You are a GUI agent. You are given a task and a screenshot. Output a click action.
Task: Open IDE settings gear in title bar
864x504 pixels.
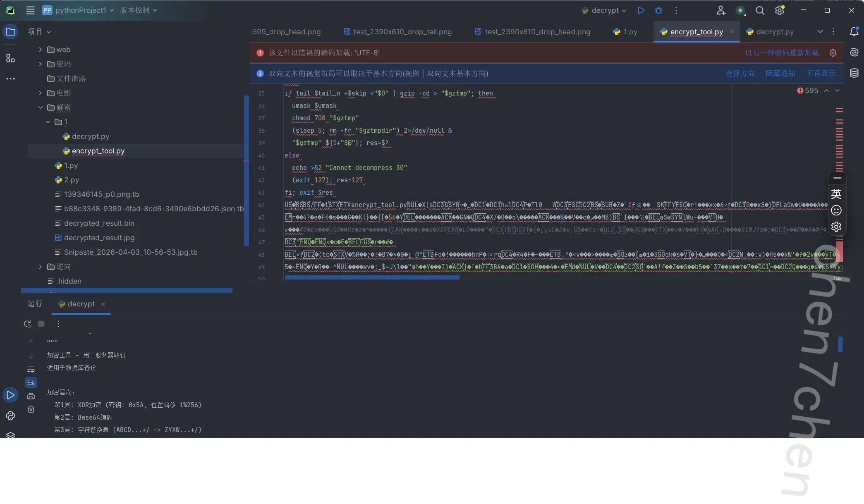pyautogui.click(x=780, y=10)
